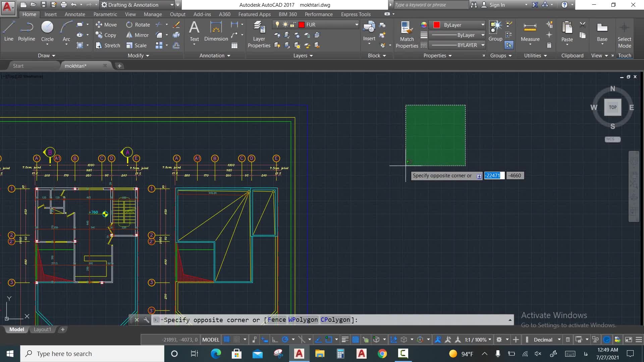Open the FUR layer dropdown

(357, 24)
